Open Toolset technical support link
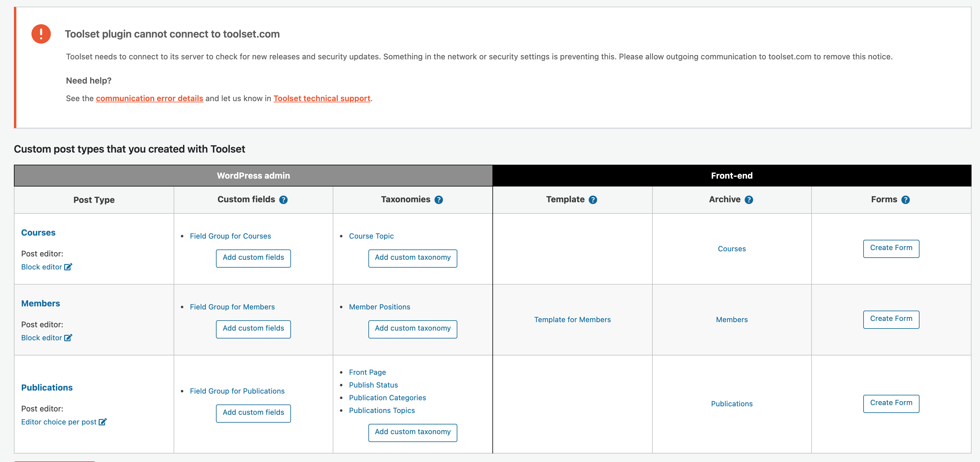Image resolution: width=980 pixels, height=462 pixels. (x=322, y=98)
